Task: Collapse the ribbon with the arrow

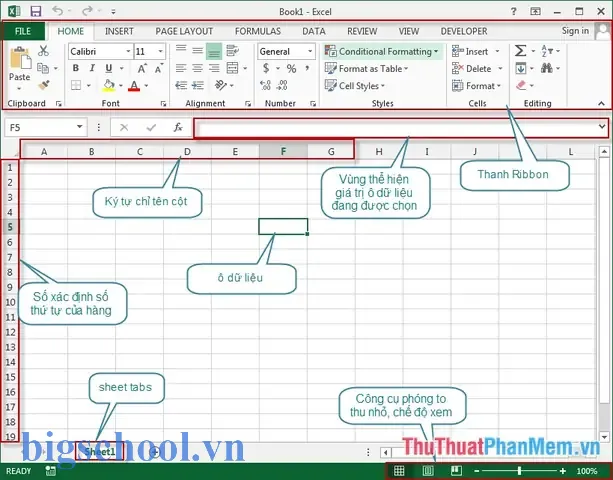Action: [601, 103]
